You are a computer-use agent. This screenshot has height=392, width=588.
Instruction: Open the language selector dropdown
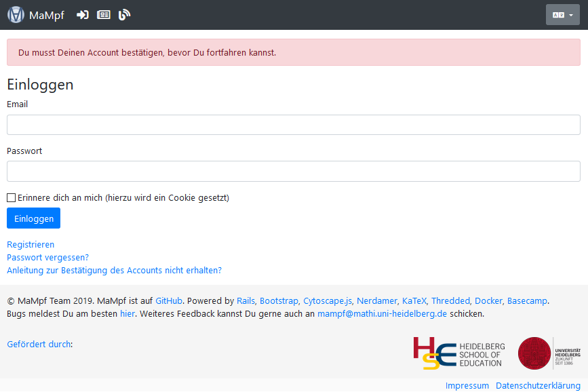coord(562,15)
